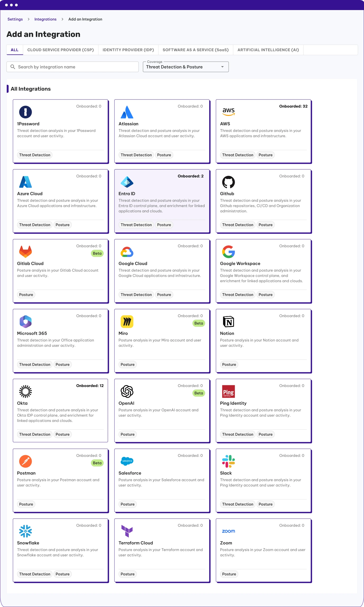Open the Google Workspace card title
Viewport: 364px width, 607px height.
[x=240, y=263]
